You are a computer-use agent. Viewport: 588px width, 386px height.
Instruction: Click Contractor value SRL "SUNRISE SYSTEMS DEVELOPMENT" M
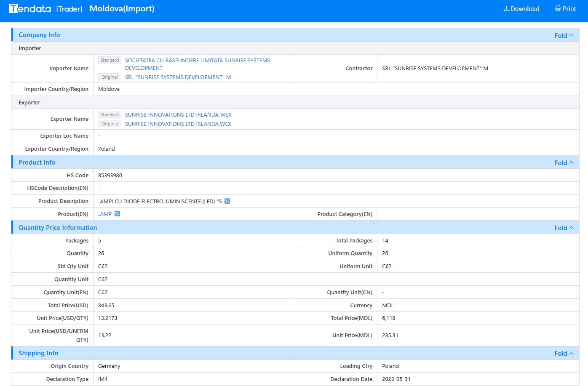(435, 69)
